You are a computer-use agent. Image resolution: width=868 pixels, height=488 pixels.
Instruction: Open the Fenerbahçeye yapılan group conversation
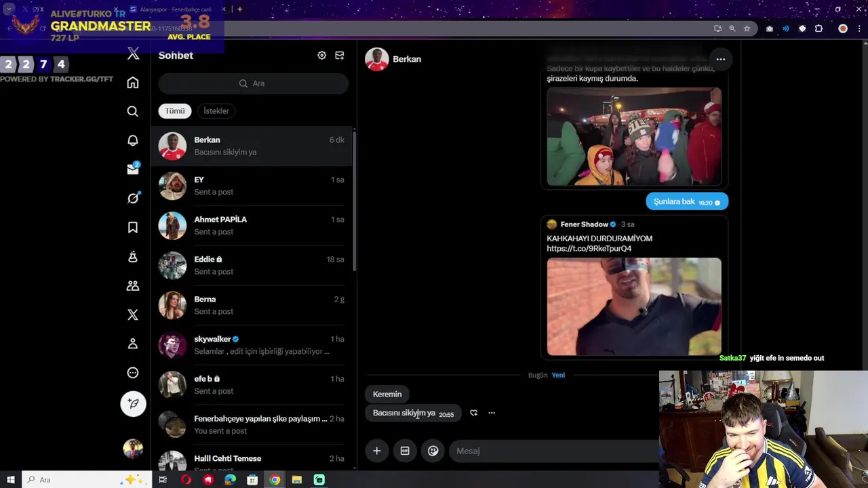(x=252, y=424)
